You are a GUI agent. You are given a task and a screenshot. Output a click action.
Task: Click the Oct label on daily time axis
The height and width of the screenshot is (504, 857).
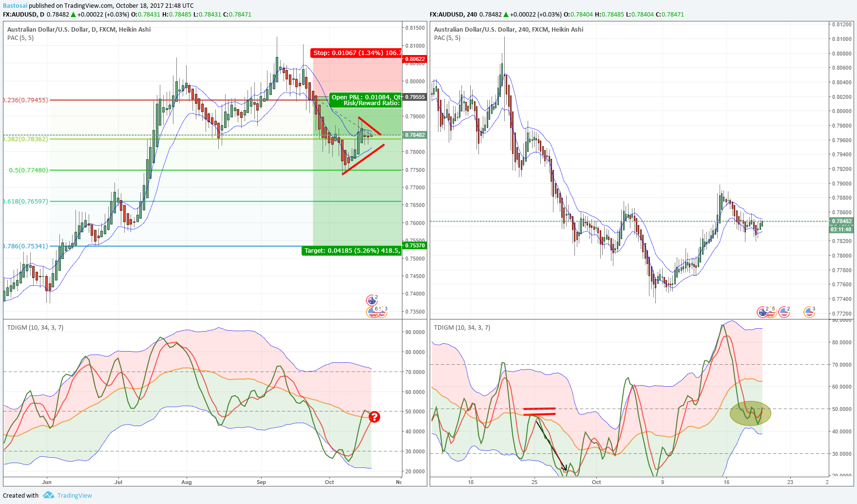(329, 482)
